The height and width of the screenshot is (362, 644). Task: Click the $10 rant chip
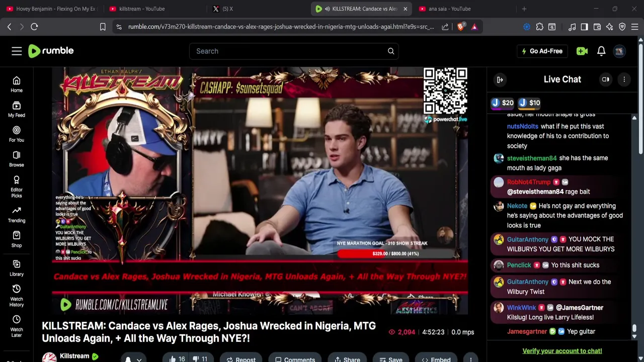529,103
